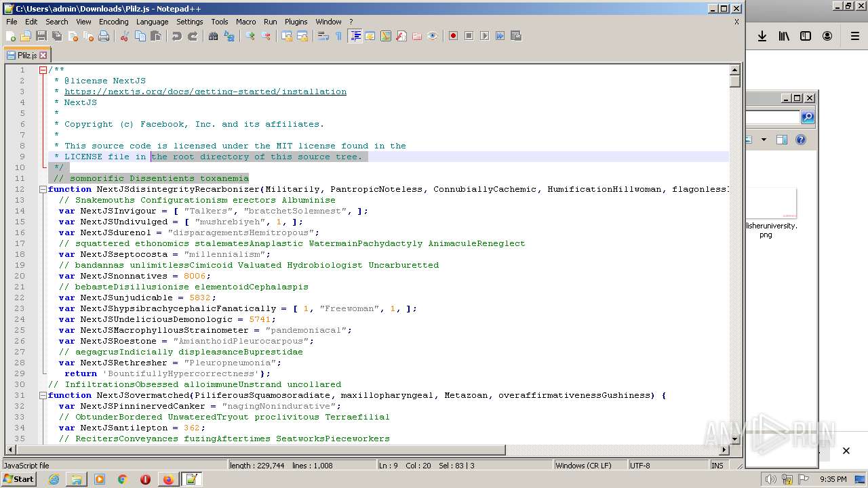Click the search input field in Explorer window
This screenshot has width=868, height=488.
pos(772,117)
